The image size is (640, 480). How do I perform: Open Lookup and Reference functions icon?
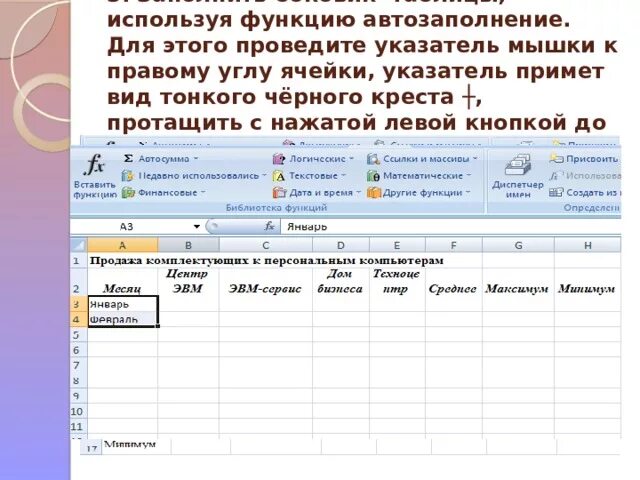[x=373, y=159]
